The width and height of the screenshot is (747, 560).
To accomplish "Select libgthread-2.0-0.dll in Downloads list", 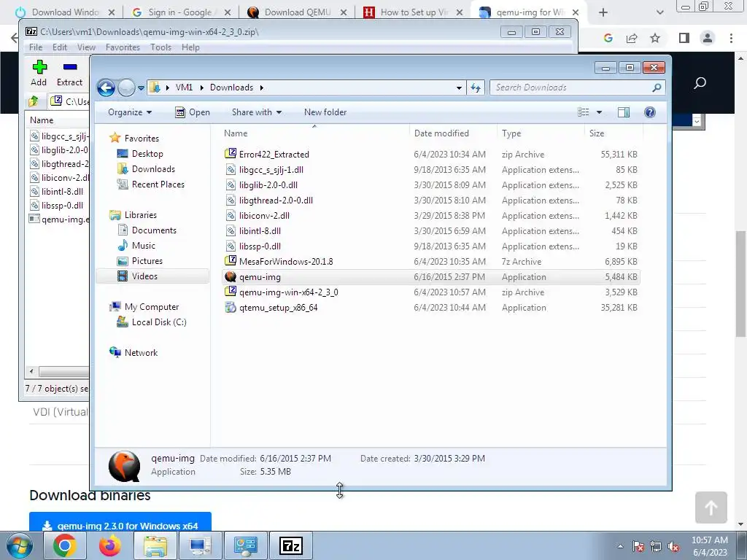I will click(276, 200).
